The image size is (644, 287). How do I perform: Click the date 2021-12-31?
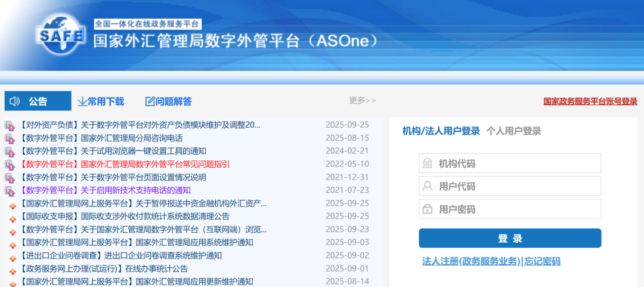coord(347,178)
